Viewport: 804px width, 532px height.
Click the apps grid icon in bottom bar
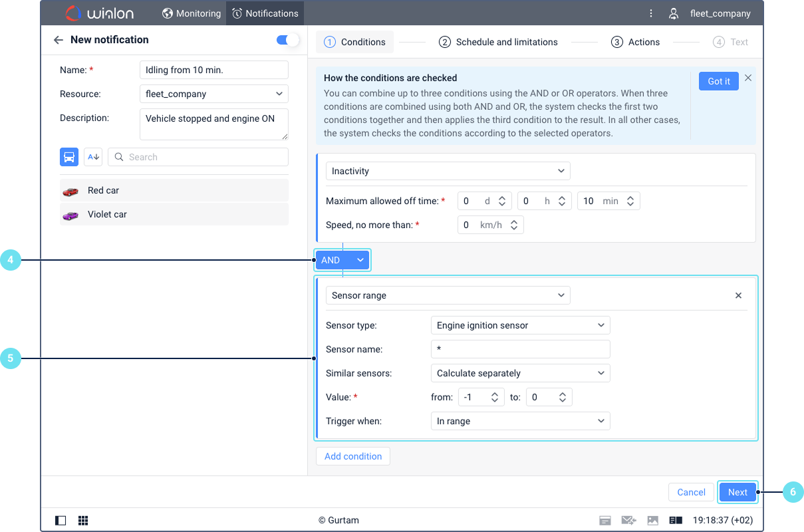click(83, 520)
